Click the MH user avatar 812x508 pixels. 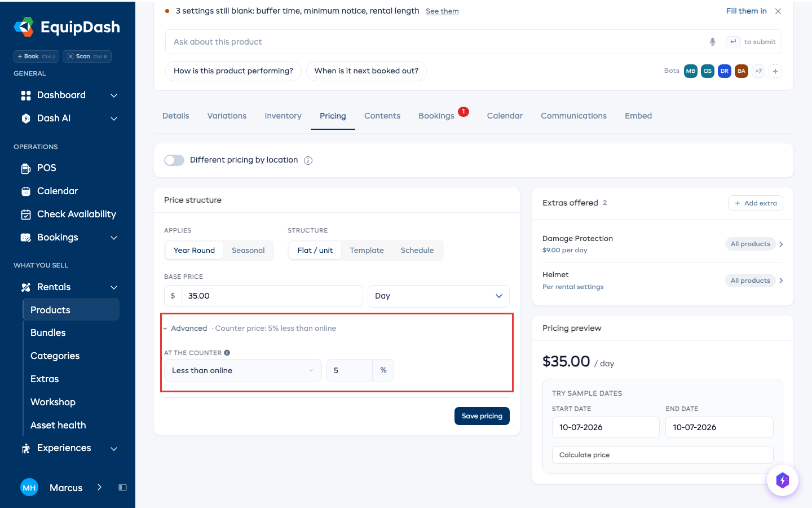(x=29, y=488)
